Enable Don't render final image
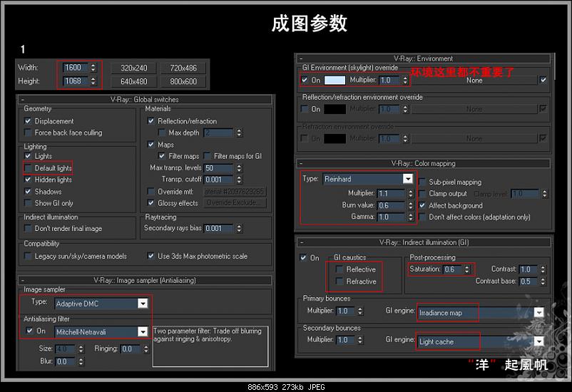Image resolution: width=572 pixels, height=392 pixels. coord(28,229)
